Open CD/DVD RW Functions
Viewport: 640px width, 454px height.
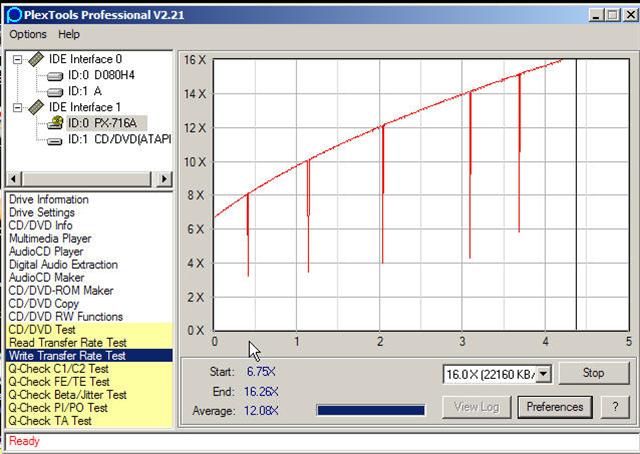65,317
